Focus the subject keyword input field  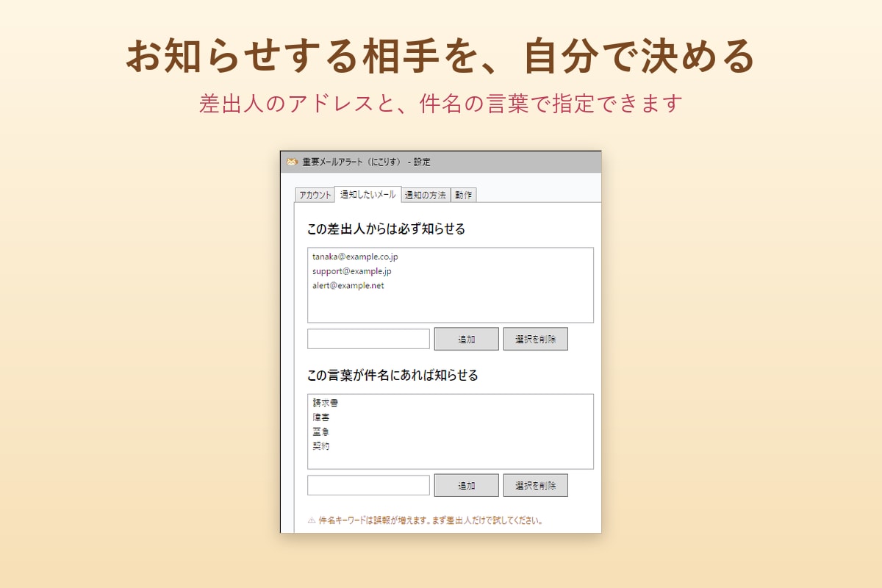(368, 485)
